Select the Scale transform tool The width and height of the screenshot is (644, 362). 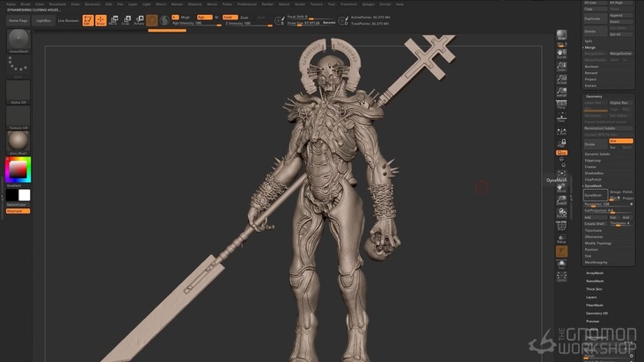tap(127, 20)
